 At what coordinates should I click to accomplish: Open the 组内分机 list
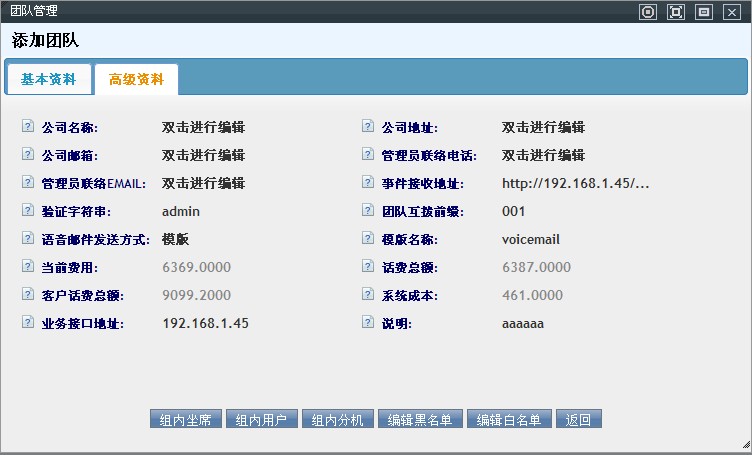pos(339,419)
